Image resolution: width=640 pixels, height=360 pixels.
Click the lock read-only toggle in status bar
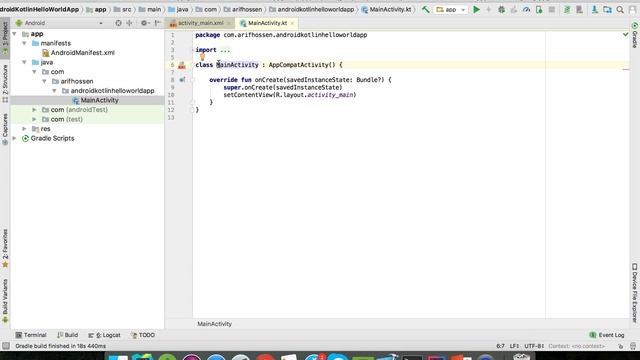(620, 346)
